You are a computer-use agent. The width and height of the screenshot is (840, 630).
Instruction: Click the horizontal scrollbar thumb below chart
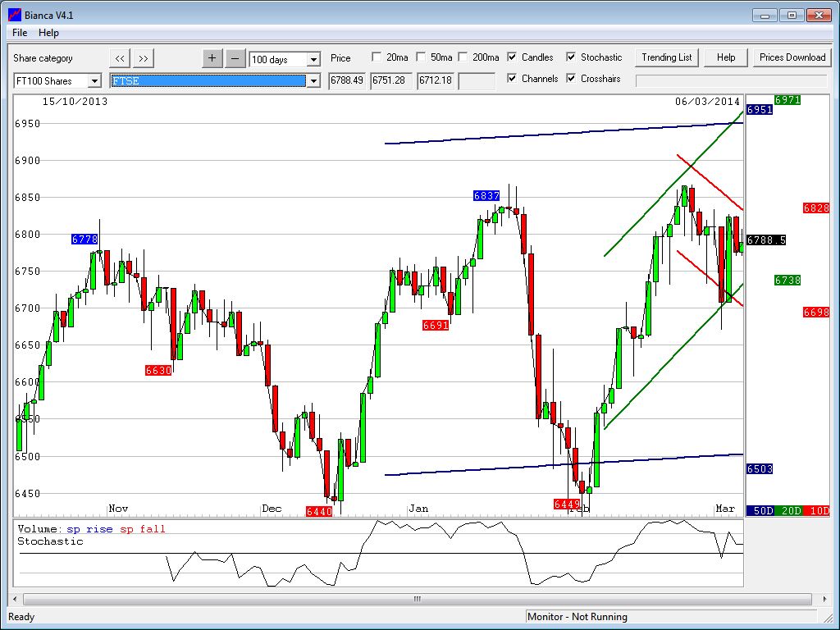(x=417, y=599)
